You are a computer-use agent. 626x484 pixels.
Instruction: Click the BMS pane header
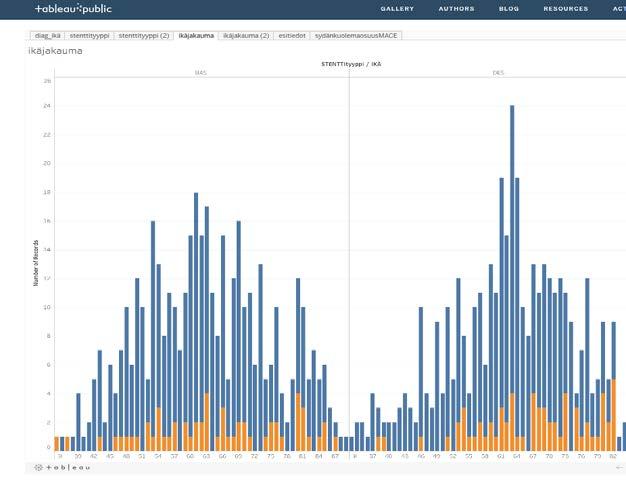(200, 73)
